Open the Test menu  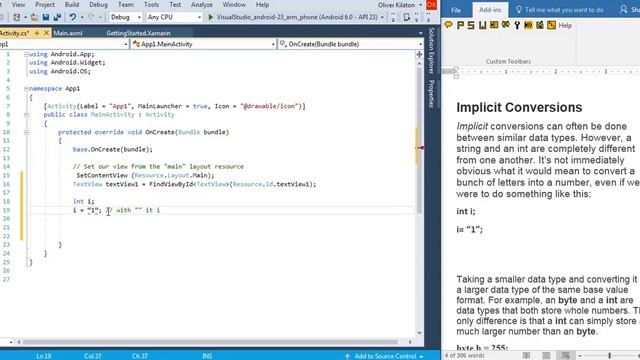[175, 5]
